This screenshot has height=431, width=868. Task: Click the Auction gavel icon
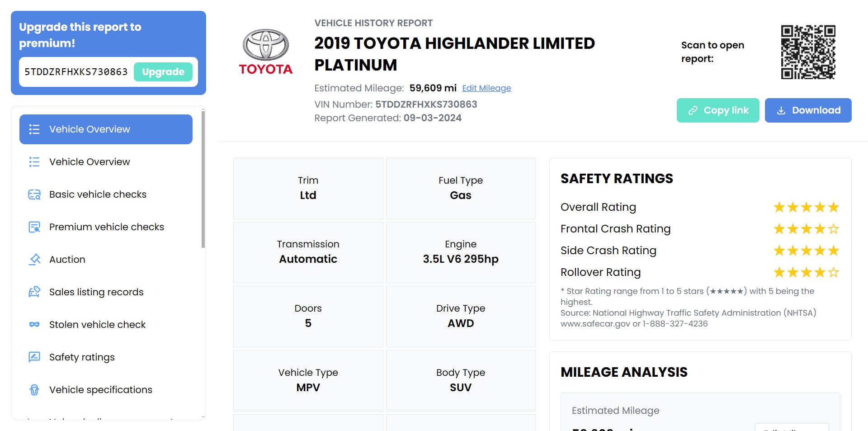coord(34,260)
